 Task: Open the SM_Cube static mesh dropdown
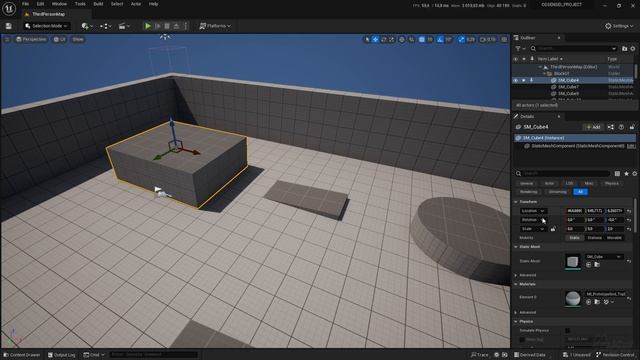pos(604,257)
